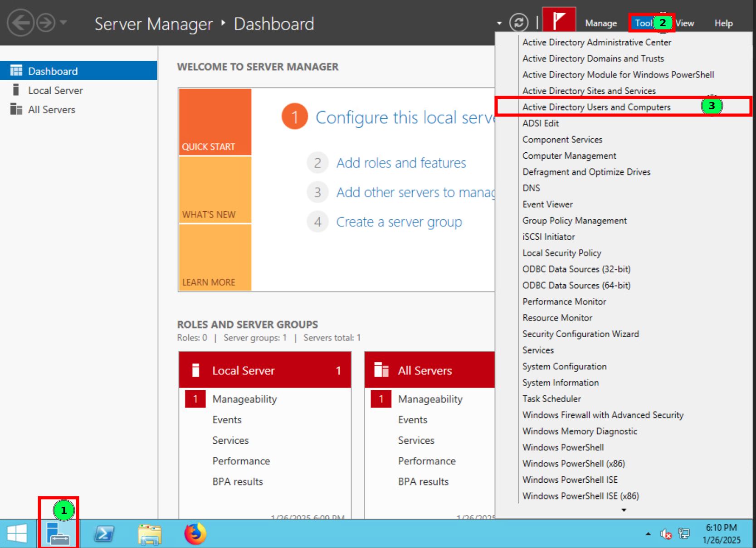Image resolution: width=756 pixels, height=548 pixels.
Task: Open ODBC Data Sources (64-bit)
Action: click(624, 286)
